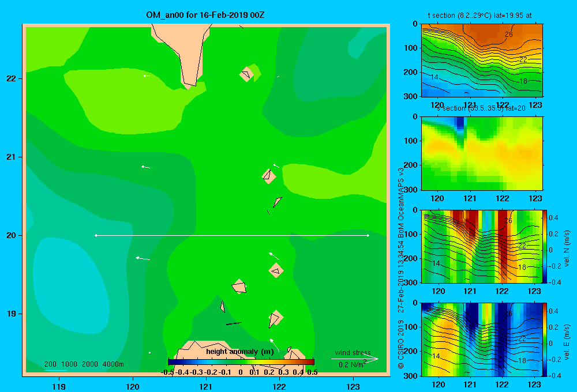Click the '26' isotherm label in the temperature section
Screen dimensions: 577x392
(x=508, y=35)
